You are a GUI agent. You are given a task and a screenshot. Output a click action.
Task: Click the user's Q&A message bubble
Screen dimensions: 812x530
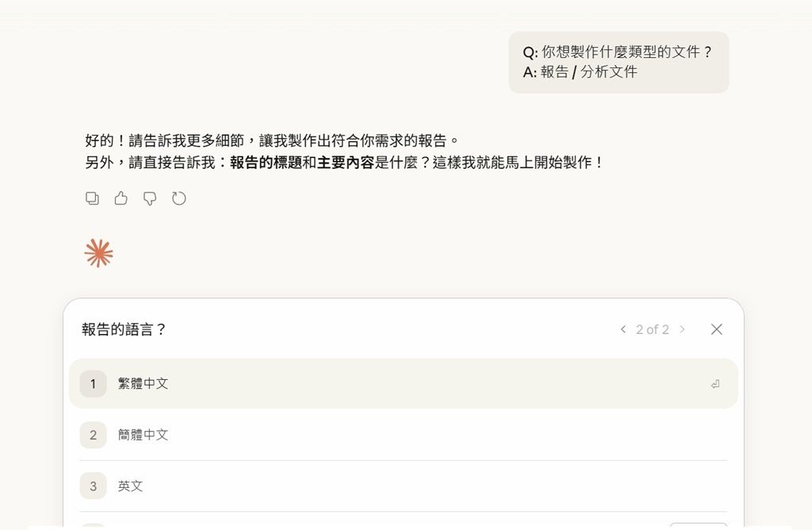pyautogui.click(x=618, y=62)
